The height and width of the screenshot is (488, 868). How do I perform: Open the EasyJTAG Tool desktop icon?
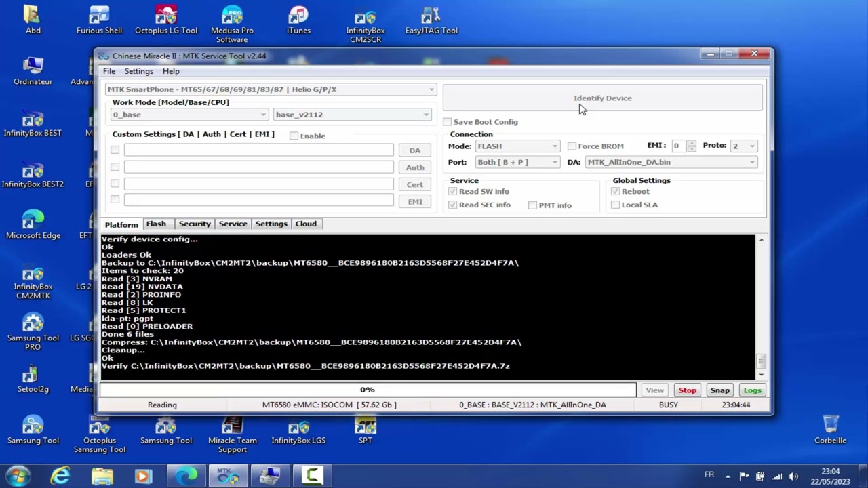pos(431,20)
